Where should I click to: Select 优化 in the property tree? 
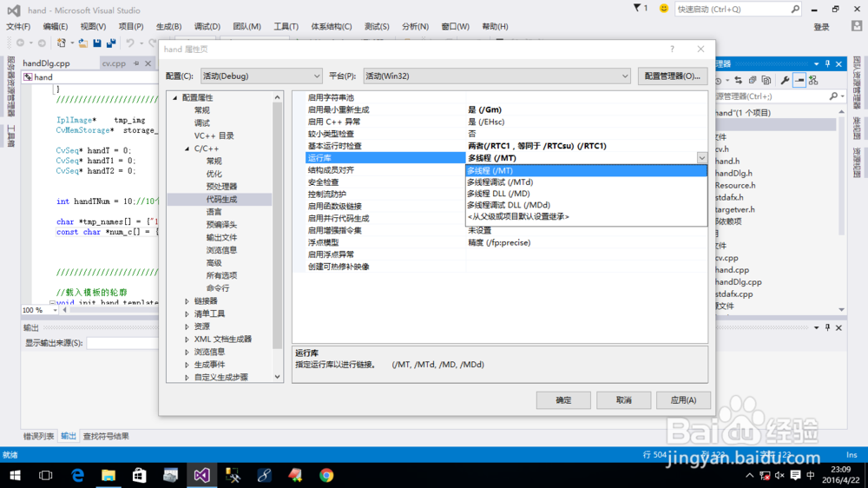(x=214, y=174)
